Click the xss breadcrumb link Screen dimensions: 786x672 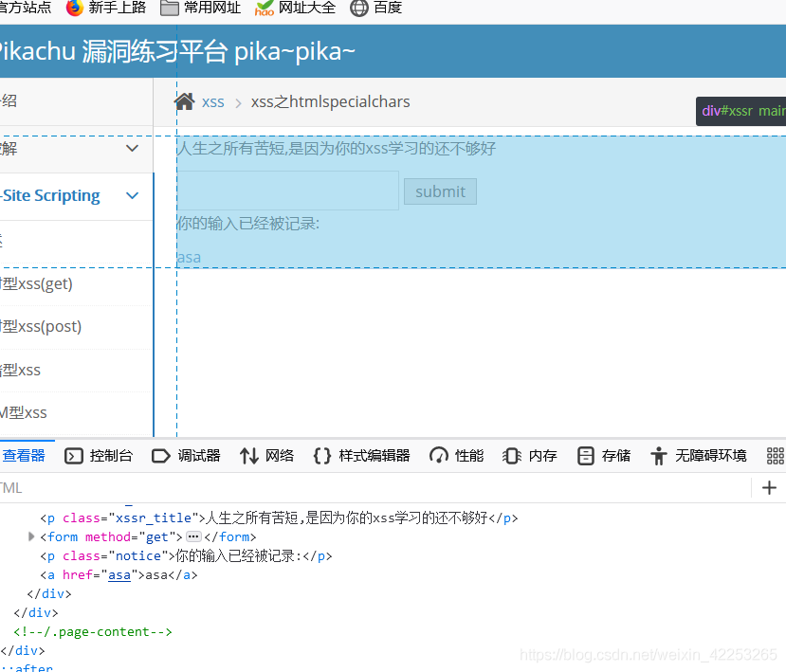pos(213,102)
